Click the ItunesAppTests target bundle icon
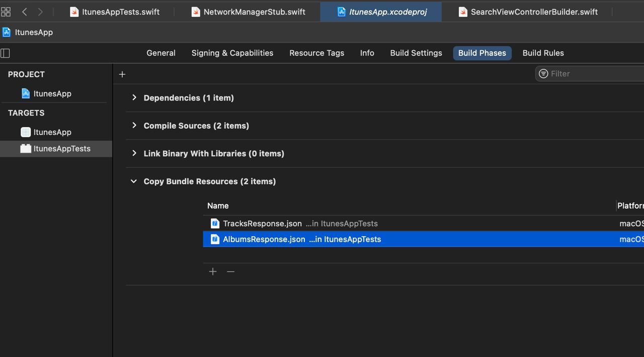644x357 pixels. (26, 148)
